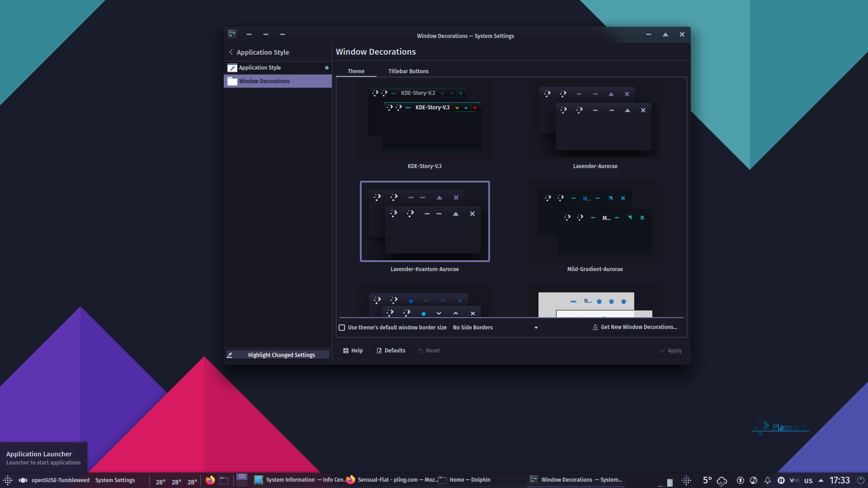This screenshot has width=868, height=488.
Task: Switch to the Sensual-Flat pling.com Firefox task
Action: point(392,480)
